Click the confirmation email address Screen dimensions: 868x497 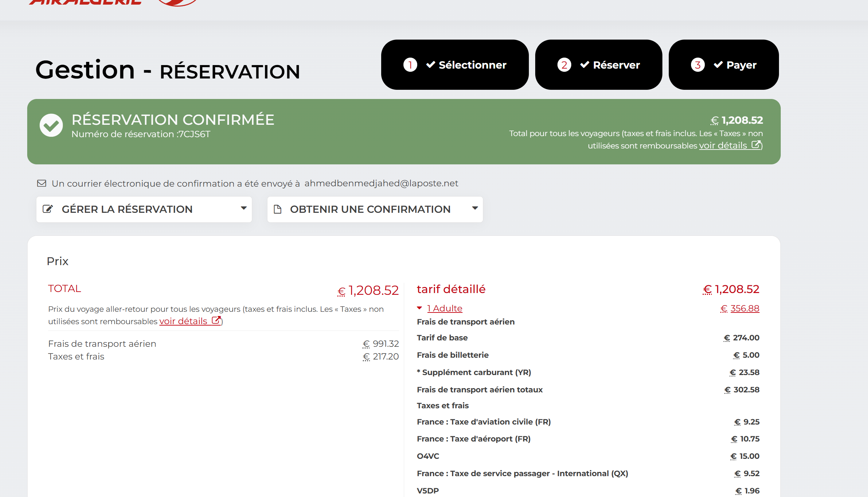(381, 183)
